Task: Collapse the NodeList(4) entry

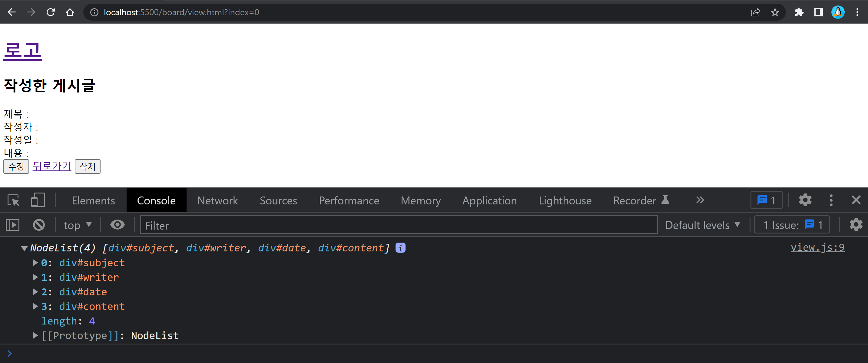Action: coord(24,248)
